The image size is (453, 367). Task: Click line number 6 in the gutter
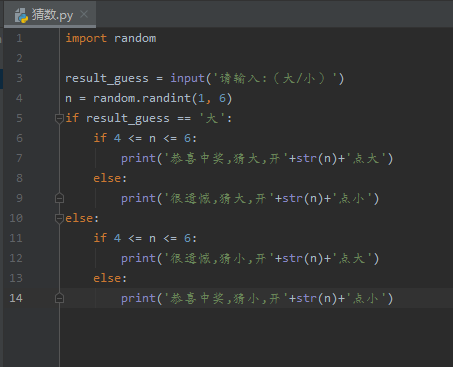(19, 138)
